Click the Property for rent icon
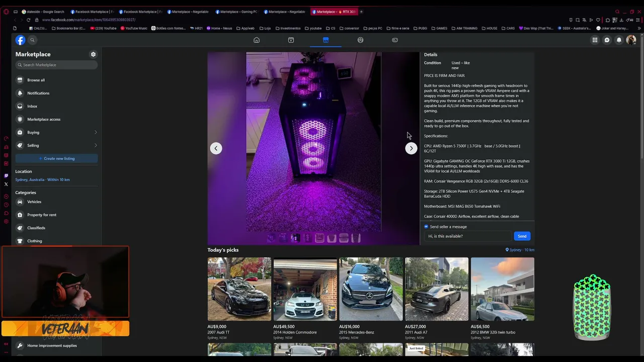The height and width of the screenshot is (362, 644). click(x=20, y=215)
